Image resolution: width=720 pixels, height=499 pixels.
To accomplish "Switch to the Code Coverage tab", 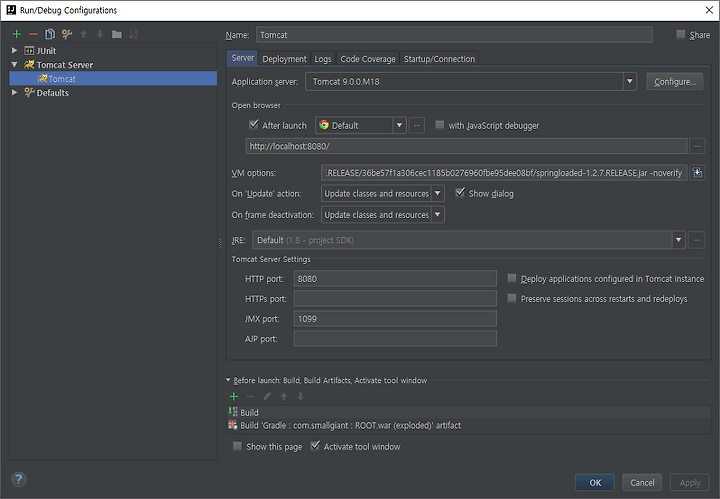I will coord(368,59).
